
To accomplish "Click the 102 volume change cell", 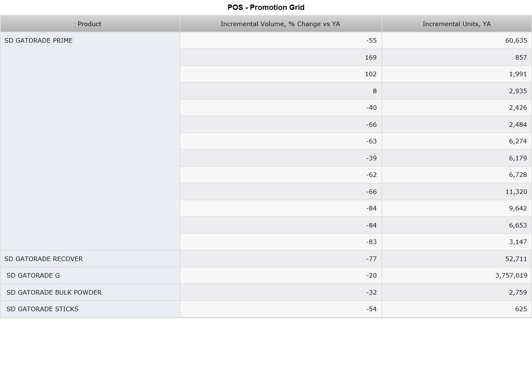I will [281, 74].
